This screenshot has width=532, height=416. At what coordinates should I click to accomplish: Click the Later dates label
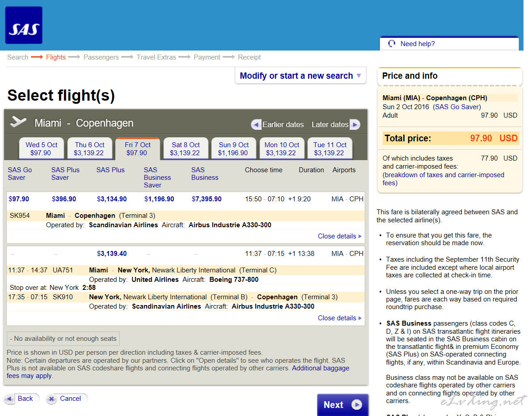pos(330,125)
